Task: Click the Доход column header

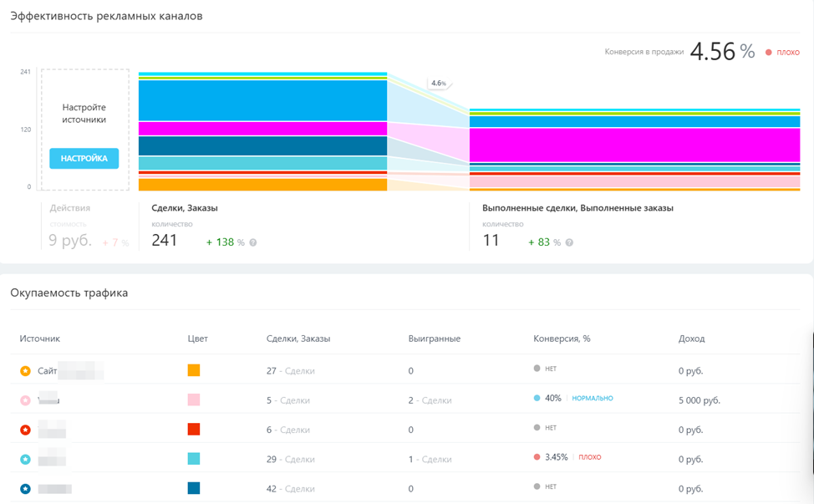Action: tap(691, 339)
